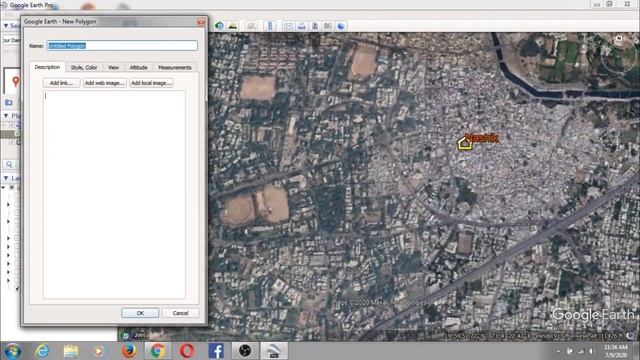640x360 pixels.
Task: Toggle the root Layers database checkbox
Action: [x=12, y=188]
